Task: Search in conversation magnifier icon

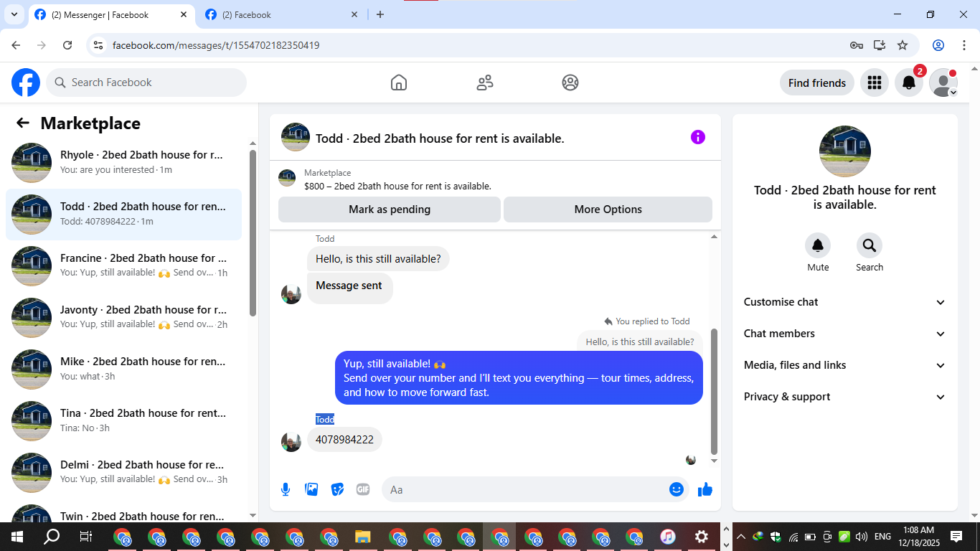Action: [870, 246]
